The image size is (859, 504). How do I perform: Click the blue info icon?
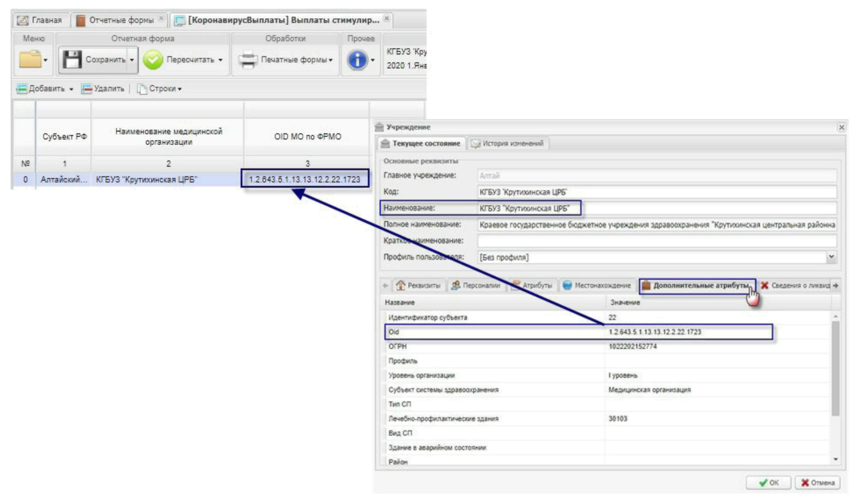click(357, 60)
